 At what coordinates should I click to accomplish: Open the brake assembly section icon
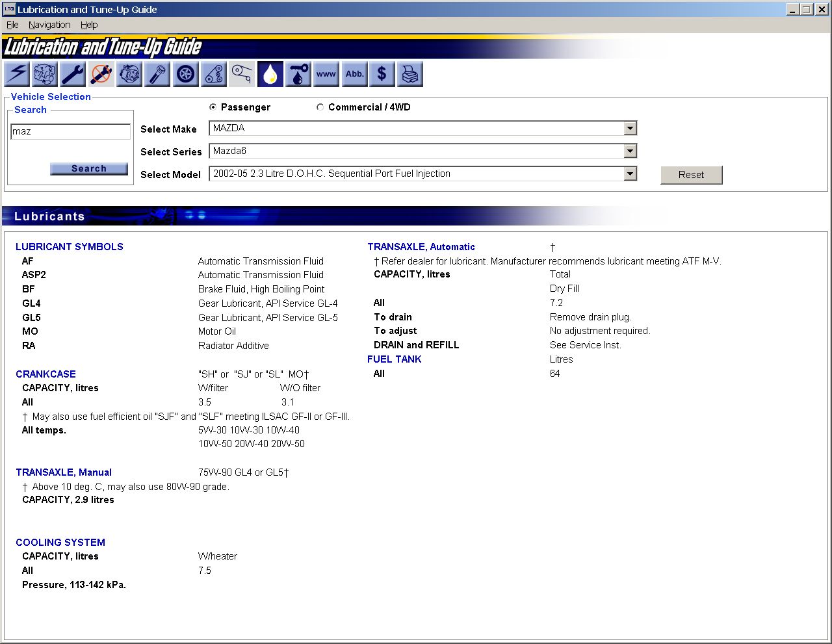pos(129,74)
